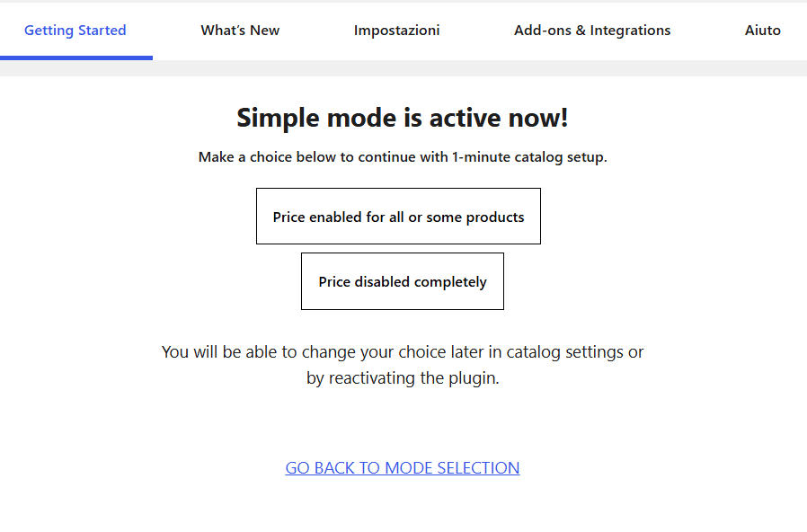Get help from the Aiuto section

(762, 30)
